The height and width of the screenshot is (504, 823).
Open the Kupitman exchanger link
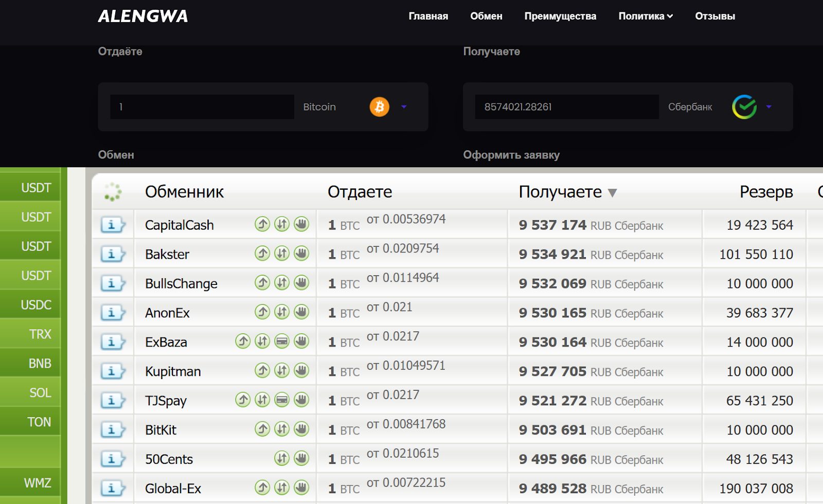click(173, 372)
